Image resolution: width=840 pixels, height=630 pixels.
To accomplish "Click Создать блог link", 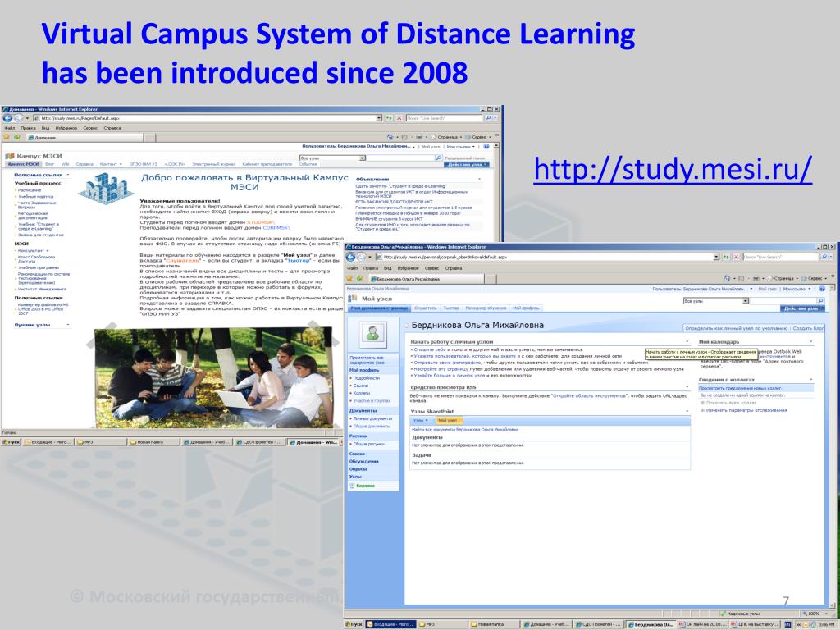I will point(808,328).
